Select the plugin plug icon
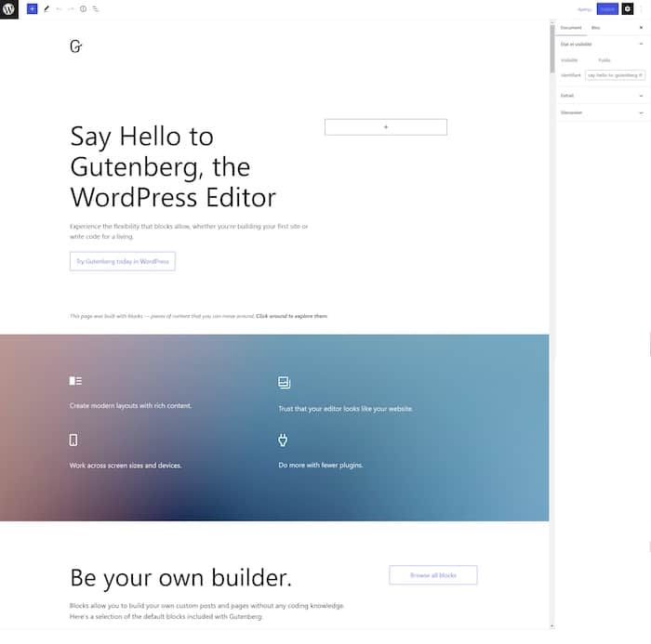 coord(283,440)
